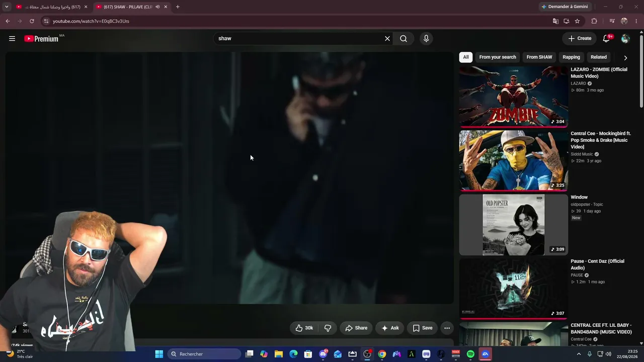Open volume control in system tray

point(608,354)
